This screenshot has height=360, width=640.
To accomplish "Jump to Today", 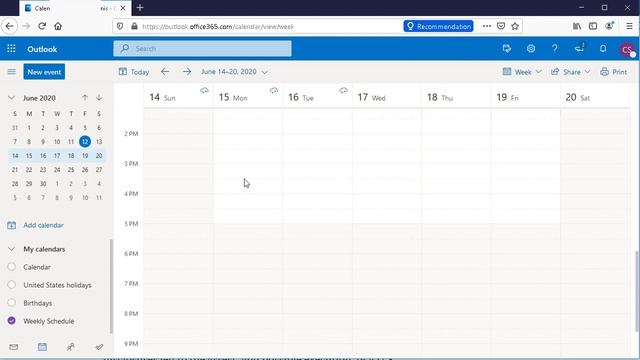I will click(x=134, y=72).
